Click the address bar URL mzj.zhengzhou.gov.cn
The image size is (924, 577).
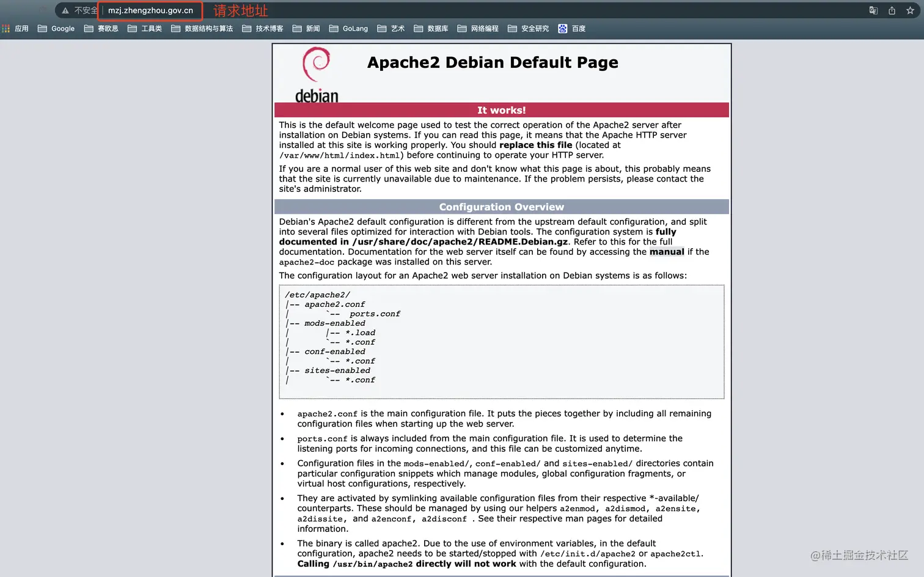[x=150, y=10]
